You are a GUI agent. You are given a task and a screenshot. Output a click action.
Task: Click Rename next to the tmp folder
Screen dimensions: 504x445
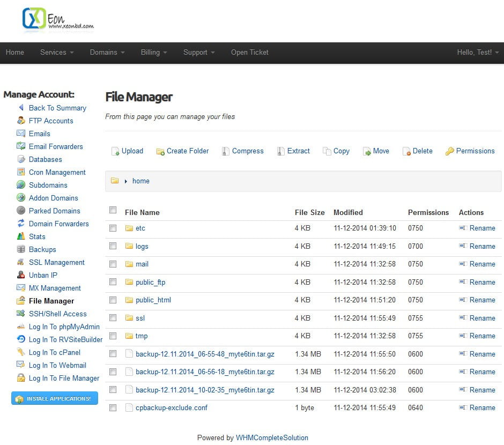[482, 336]
